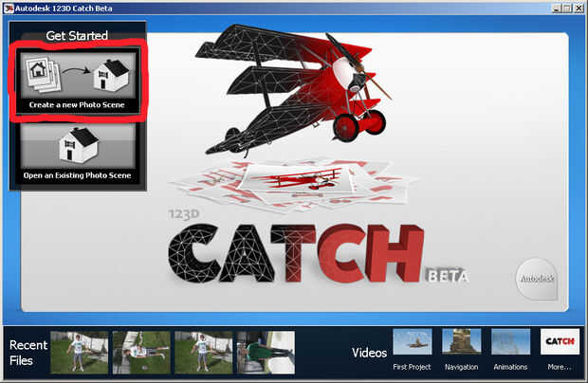Open the second recent file thumbnail
Screen dimensions: 588x383
141,353
